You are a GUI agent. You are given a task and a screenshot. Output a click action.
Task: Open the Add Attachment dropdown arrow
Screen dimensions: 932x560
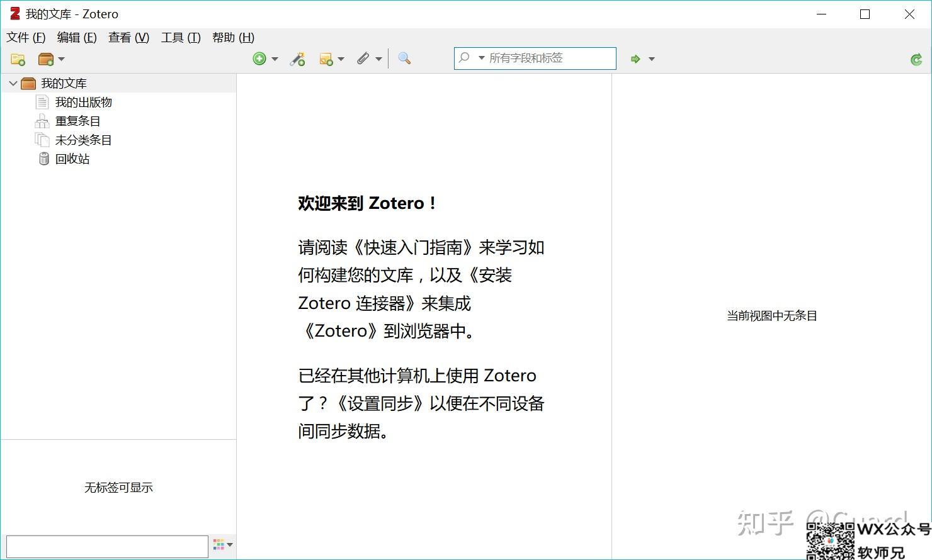pyautogui.click(x=378, y=59)
